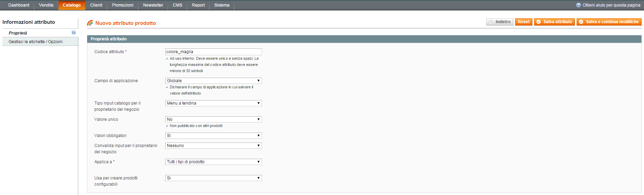Screen dimensions: 644x195
Task: Open the Newsletter menu
Action: (x=153, y=5)
